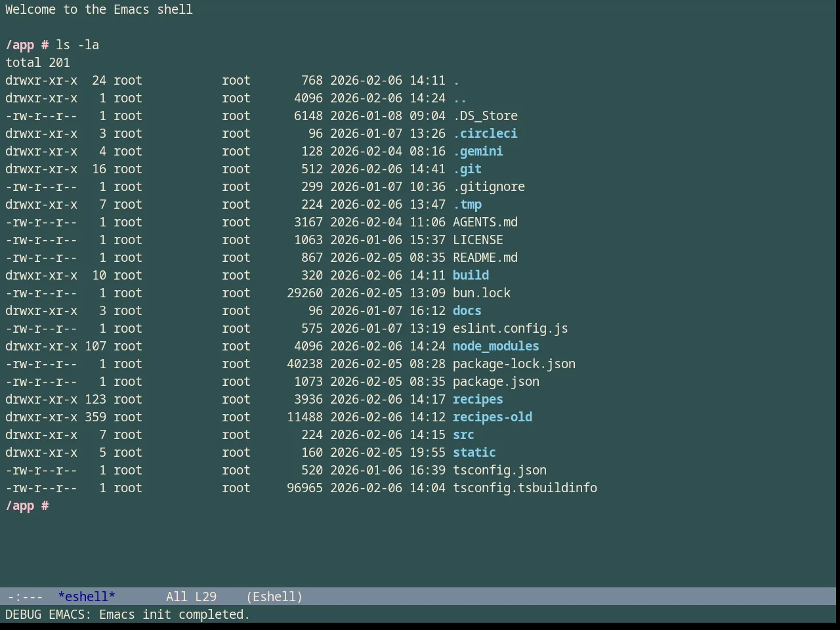Screen dimensions: 840x630
Task: Click the bun.lock file name
Action: pos(482,293)
